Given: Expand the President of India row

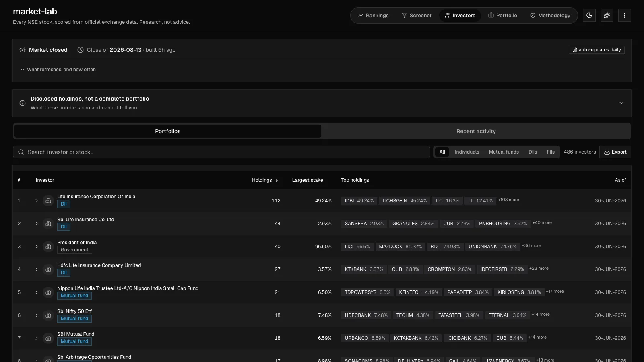Looking at the screenshot, I should (x=36, y=247).
